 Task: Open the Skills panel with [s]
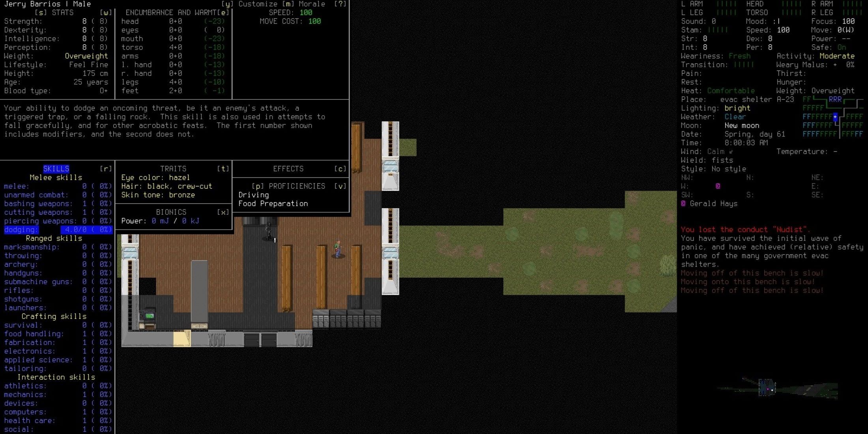point(55,168)
